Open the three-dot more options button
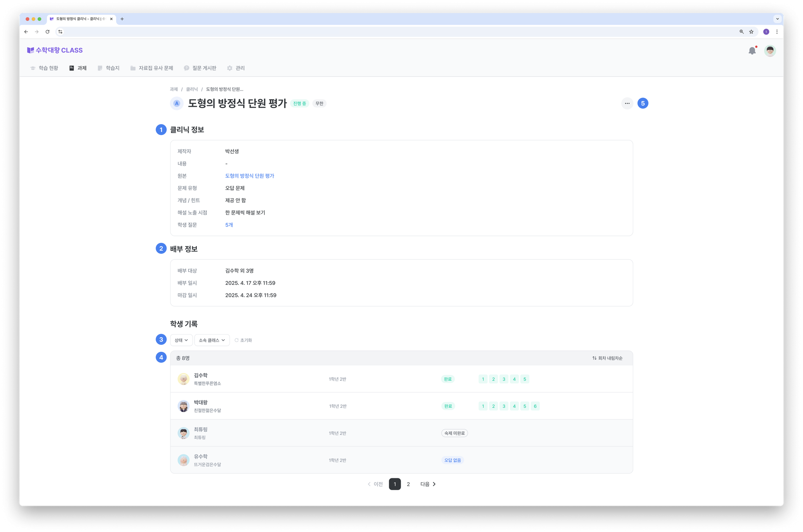The width and height of the screenshot is (803, 532). coord(627,103)
